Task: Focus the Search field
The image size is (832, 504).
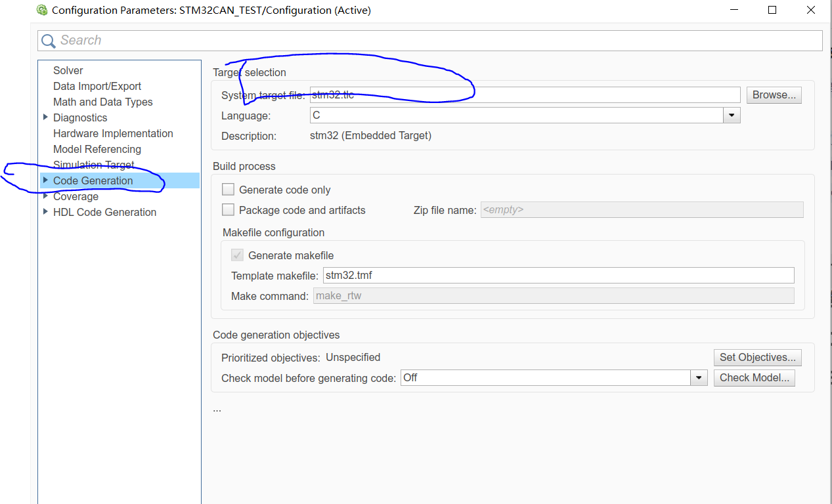Action: click(x=430, y=40)
